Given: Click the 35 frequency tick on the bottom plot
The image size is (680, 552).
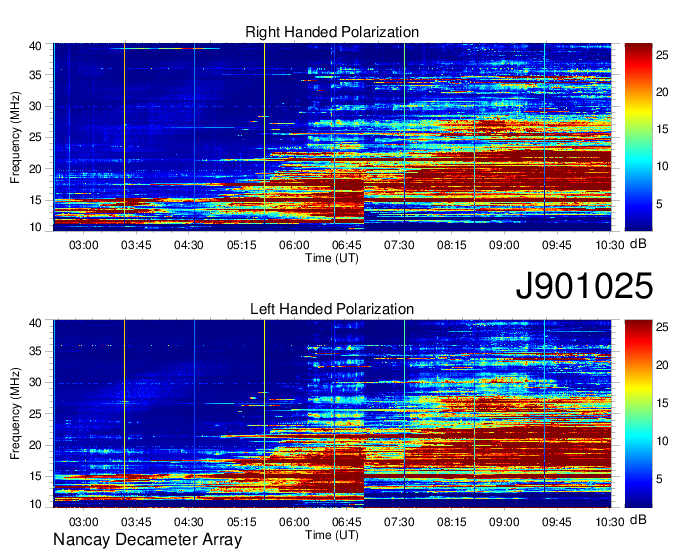Looking at the screenshot, I should point(35,351).
